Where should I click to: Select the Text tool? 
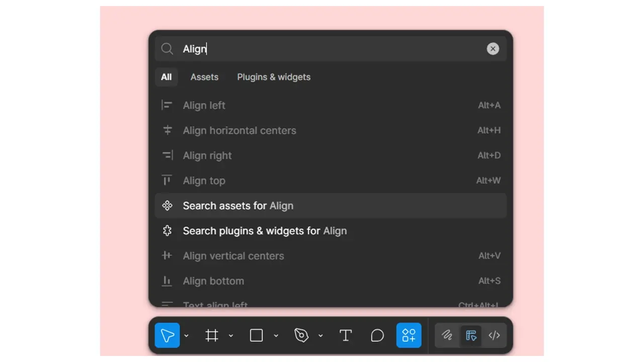coord(346,335)
